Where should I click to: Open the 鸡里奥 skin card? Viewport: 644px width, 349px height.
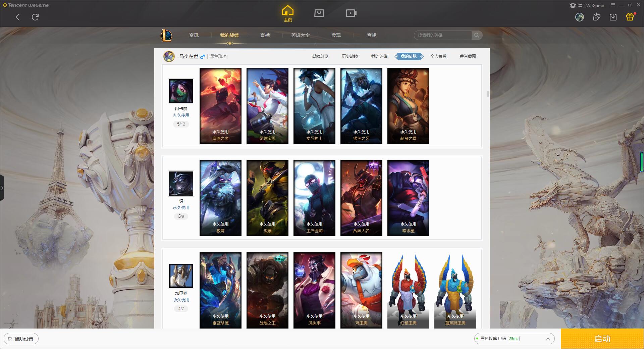361,290
